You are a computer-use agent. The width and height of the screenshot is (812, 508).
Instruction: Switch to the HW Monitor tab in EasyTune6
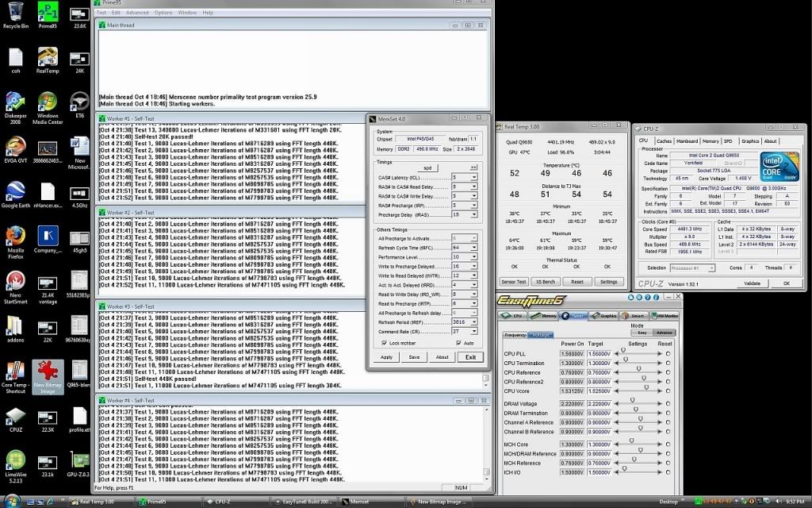pos(665,316)
